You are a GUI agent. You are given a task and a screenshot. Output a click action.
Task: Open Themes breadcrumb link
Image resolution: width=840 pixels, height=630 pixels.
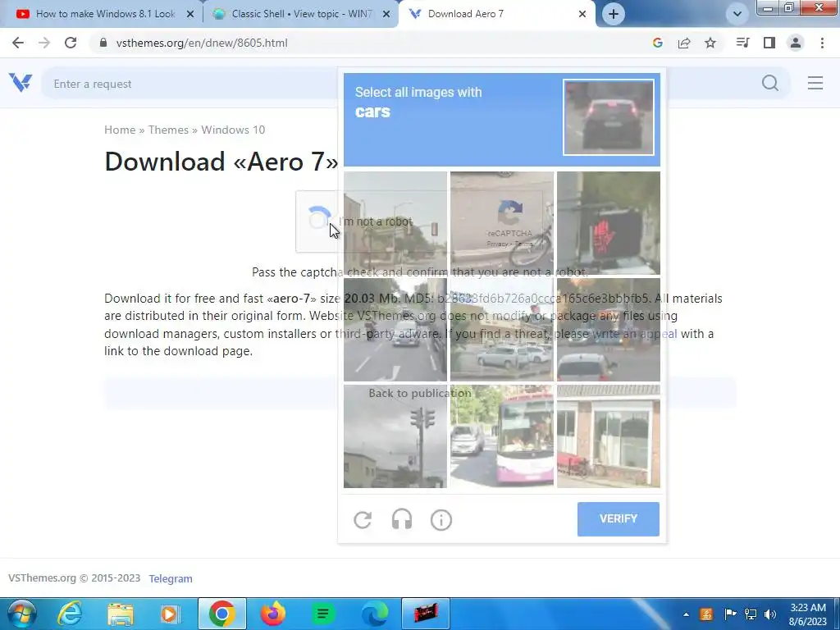click(168, 130)
